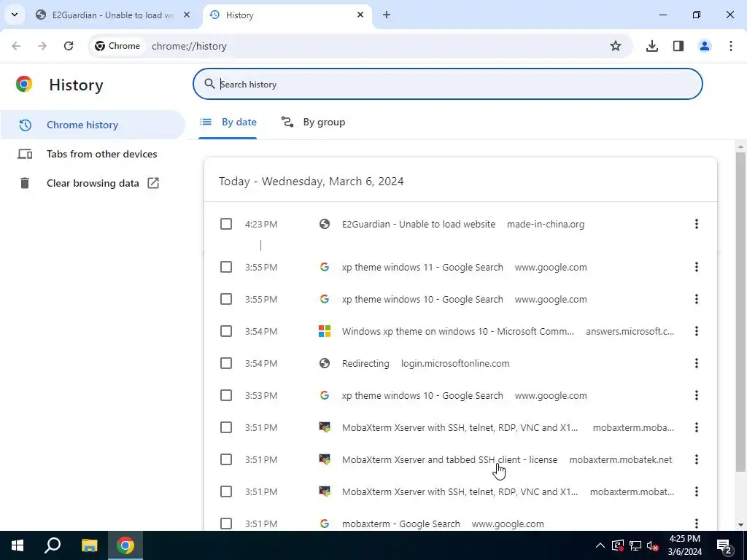This screenshot has width=747, height=560.
Task: Open the network tray icon
Action: [635, 545]
